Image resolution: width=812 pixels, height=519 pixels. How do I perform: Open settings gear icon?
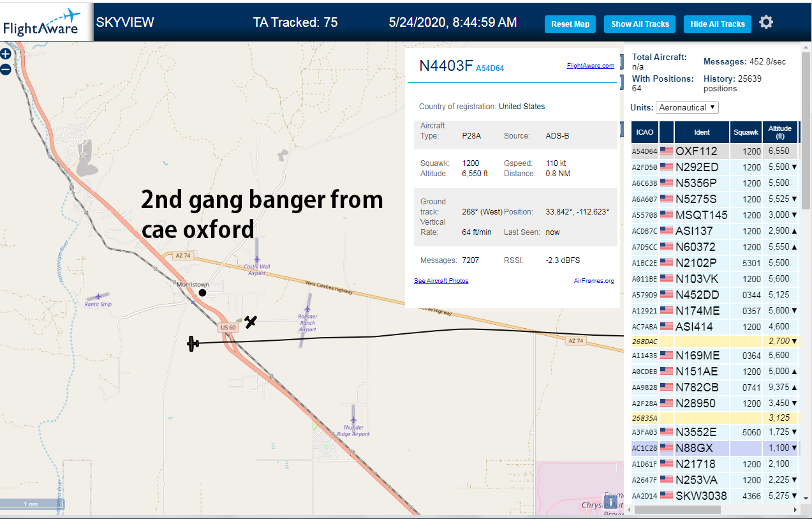point(766,22)
